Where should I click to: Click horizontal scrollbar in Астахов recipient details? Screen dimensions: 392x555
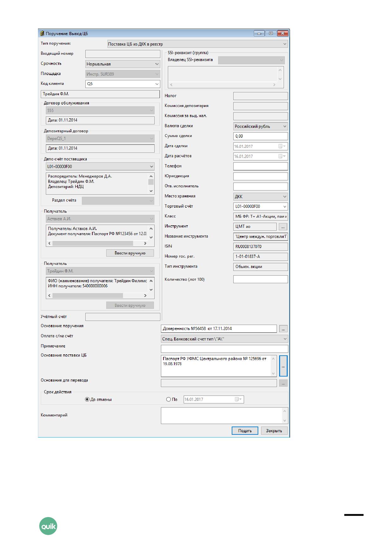coord(93,243)
